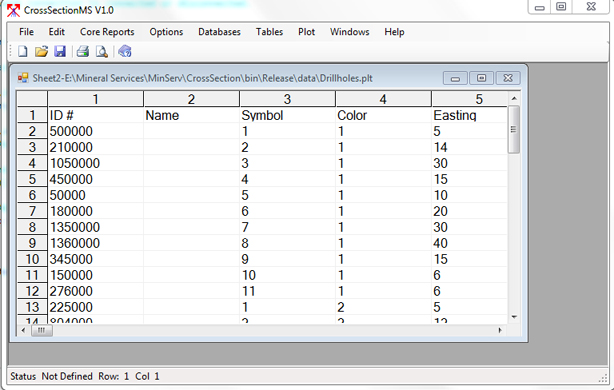Click the cell containing 345000
Screen dimensions: 614x390
coord(96,259)
